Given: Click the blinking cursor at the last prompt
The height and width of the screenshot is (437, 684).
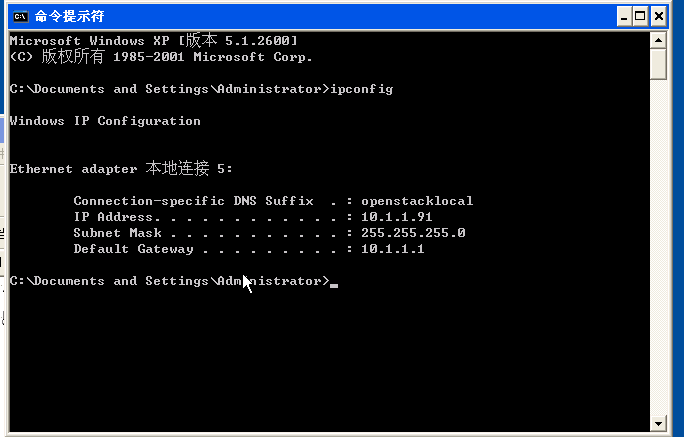Looking at the screenshot, I should 334,286.
